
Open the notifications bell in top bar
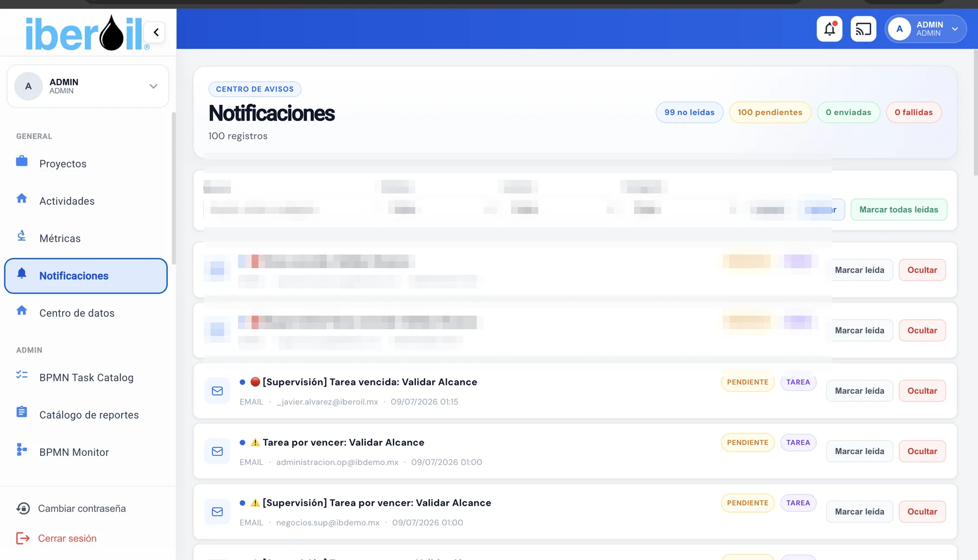pyautogui.click(x=829, y=29)
